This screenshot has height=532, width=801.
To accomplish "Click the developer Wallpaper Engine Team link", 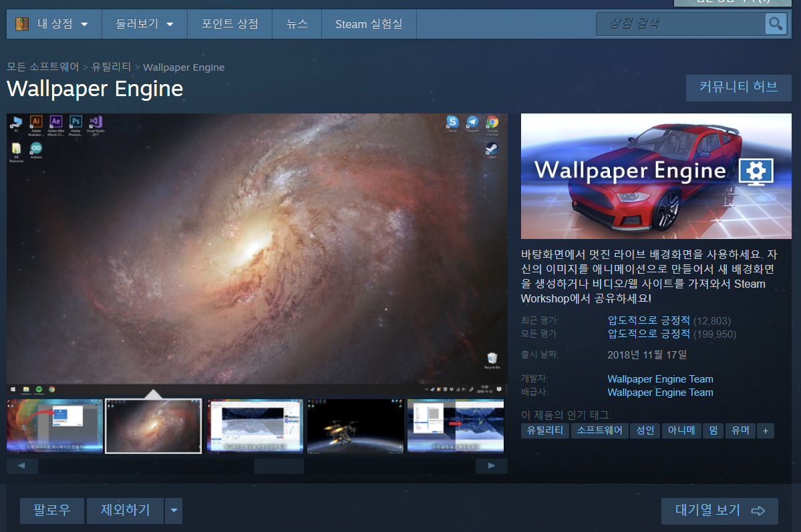I will [660, 379].
